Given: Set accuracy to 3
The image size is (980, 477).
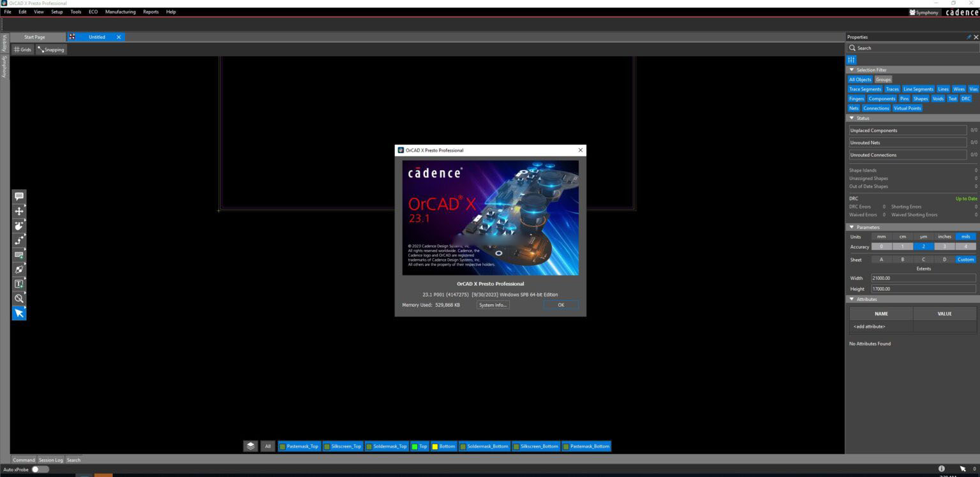Looking at the screenshot, I should click(x=944, y=247).
